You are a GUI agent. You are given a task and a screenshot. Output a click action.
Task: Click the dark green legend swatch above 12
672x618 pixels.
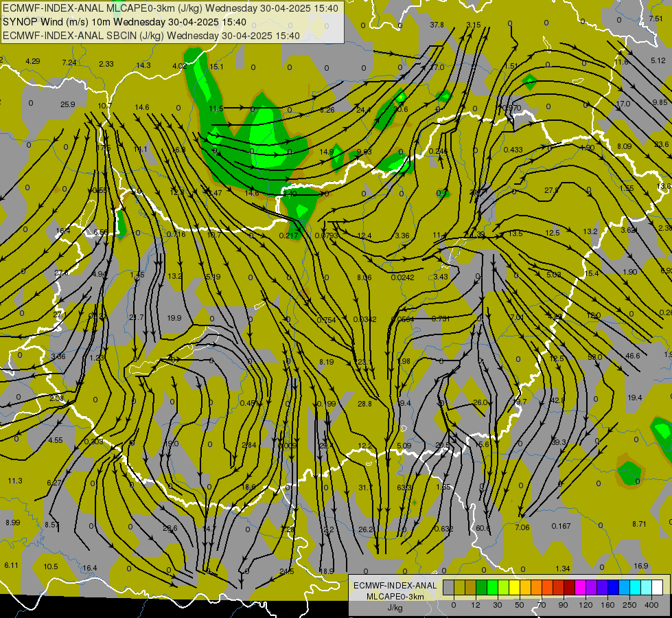click(x=482, y=587)
